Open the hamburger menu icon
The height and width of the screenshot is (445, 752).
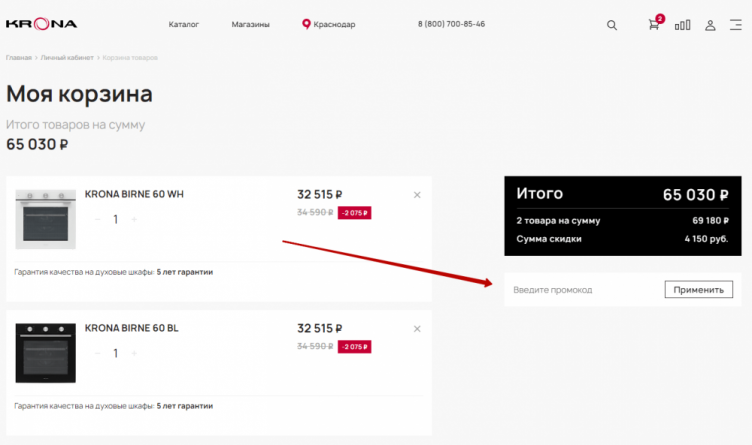pos(736,25)
